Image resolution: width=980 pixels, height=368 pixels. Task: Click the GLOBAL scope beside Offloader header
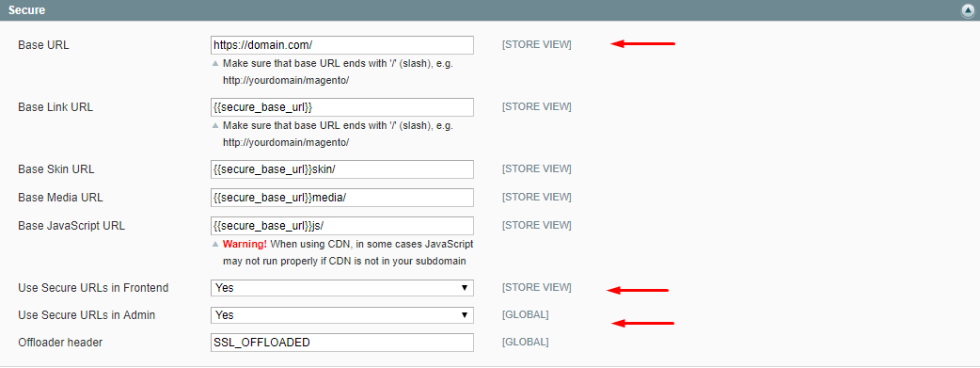coord(525,343)
